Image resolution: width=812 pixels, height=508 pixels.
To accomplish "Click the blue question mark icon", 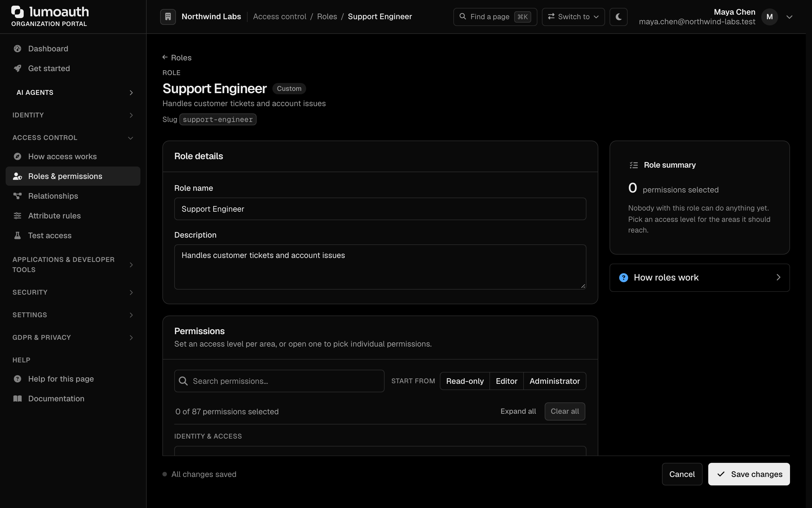I will 623,277.
